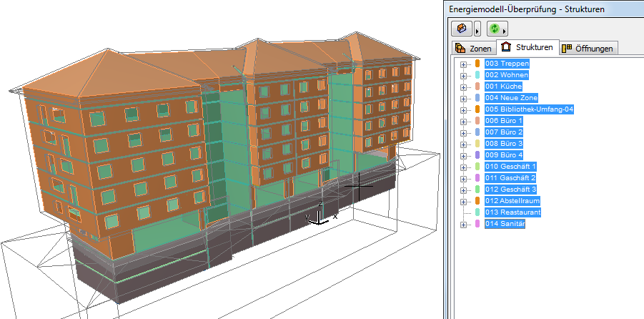Switch to the Zonen tab
The image size is (644, 319).
coord(473,49)
